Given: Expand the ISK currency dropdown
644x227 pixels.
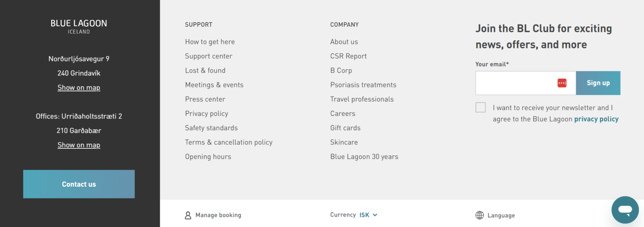Looking at the screenshot, I should point(364,215).
